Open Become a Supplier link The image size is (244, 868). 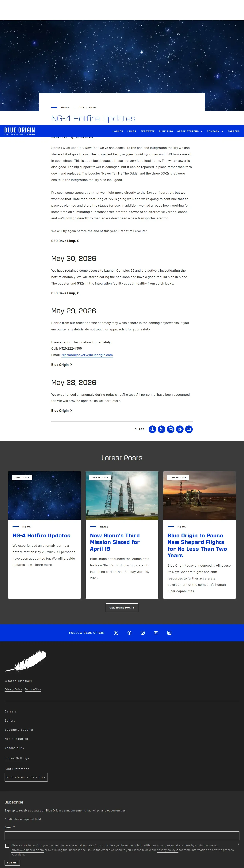coord(19,730)
